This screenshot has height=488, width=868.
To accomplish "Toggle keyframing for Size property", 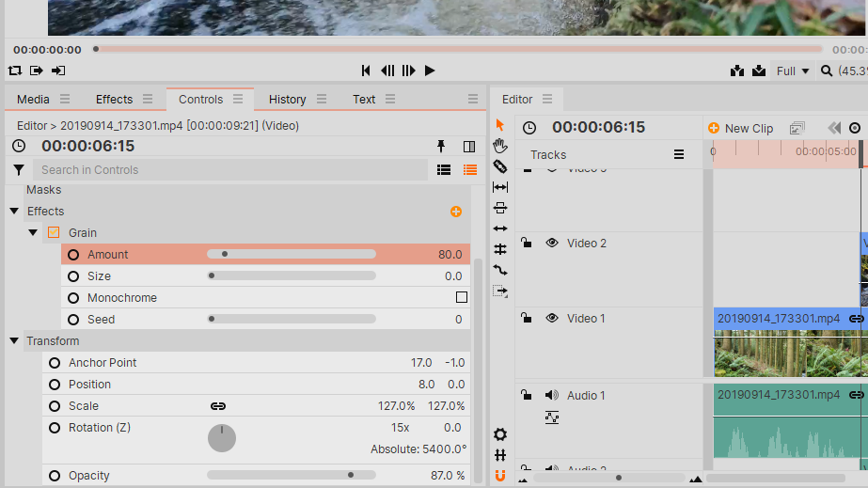I will (x=73, y=276).
